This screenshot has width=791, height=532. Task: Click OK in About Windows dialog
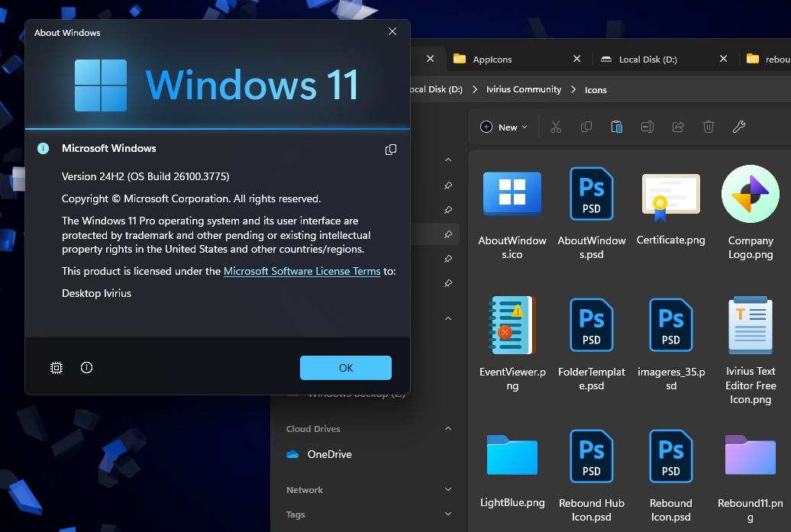[x=346, y=368]
